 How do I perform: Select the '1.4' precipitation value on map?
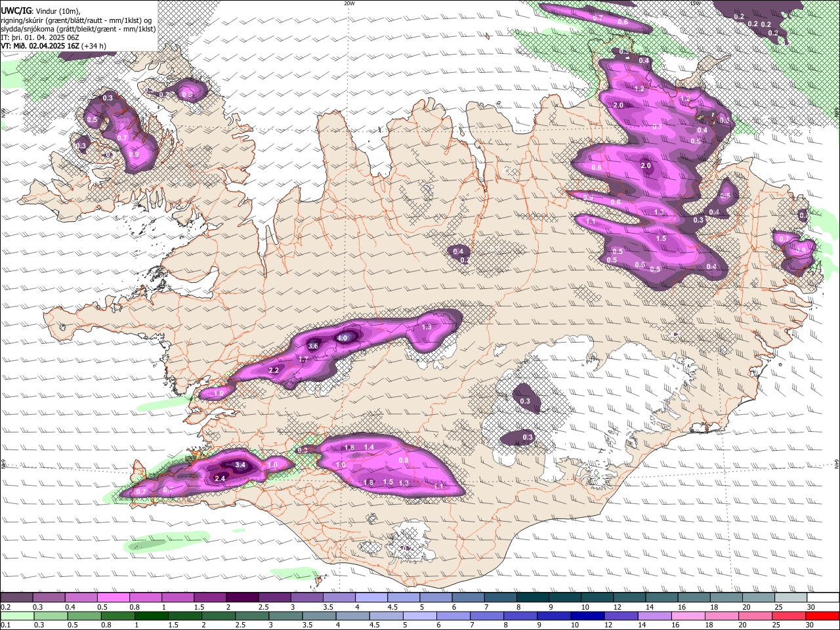click(x=369, y=448)
